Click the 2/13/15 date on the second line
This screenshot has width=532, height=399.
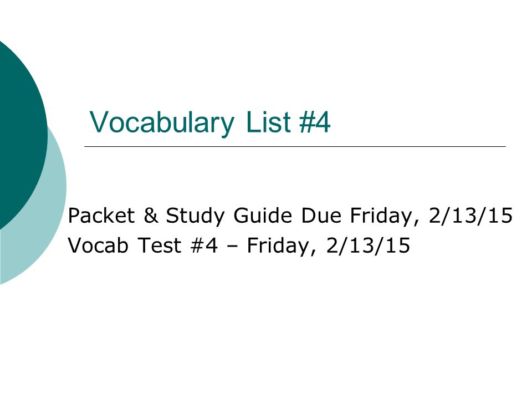click(x=369, y=245)
